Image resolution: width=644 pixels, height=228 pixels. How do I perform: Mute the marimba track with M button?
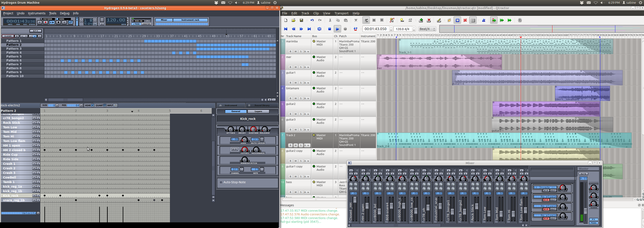tap(296, 52)
